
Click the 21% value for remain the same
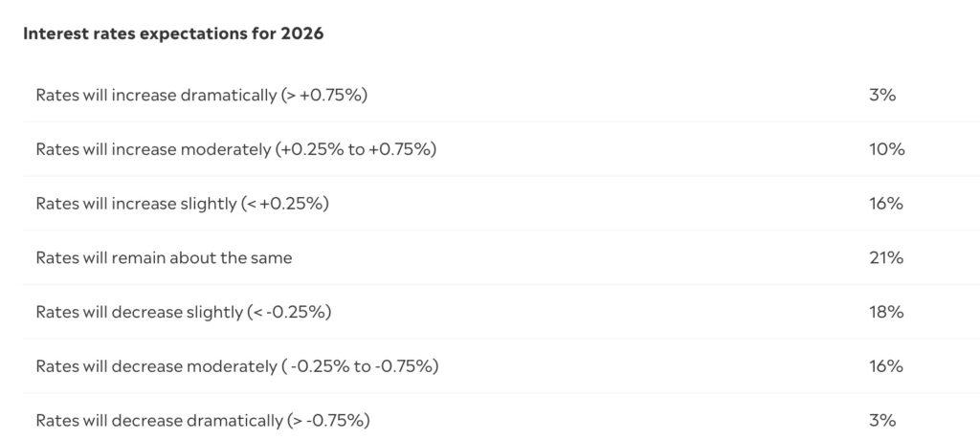tap(886, 257)
